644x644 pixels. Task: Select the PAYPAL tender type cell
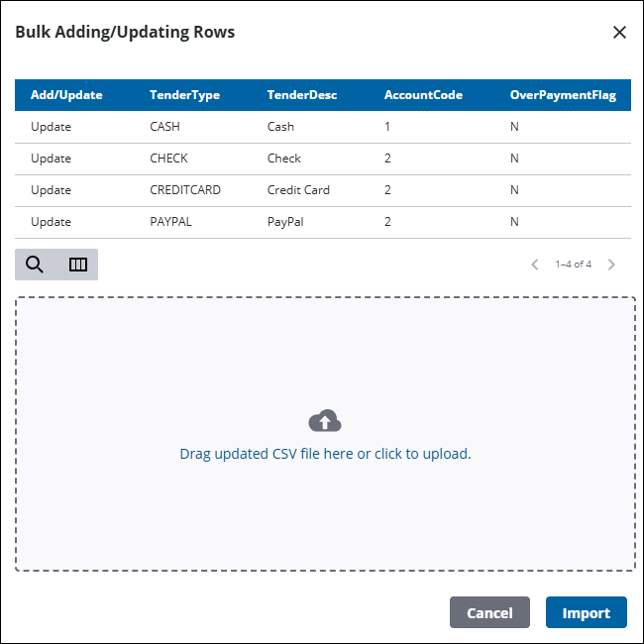(170, 222)
